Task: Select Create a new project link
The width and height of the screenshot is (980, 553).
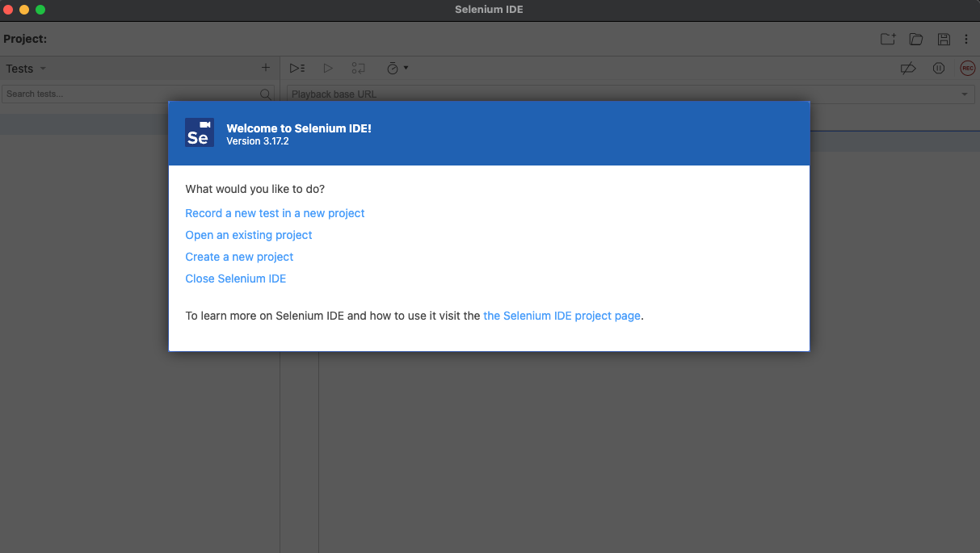Action: click(x=239, y=257)
